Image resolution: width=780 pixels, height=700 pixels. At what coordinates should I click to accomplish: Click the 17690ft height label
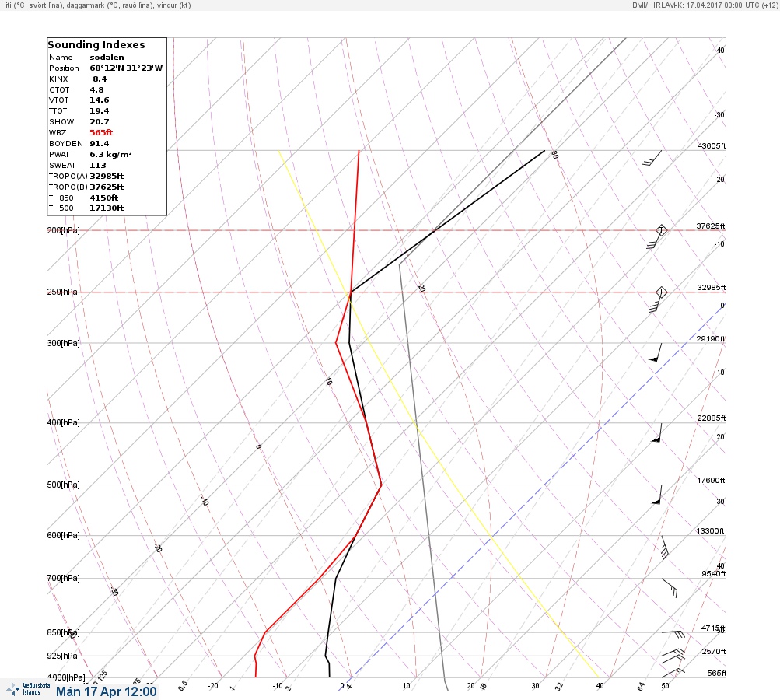tap(711, 481)
